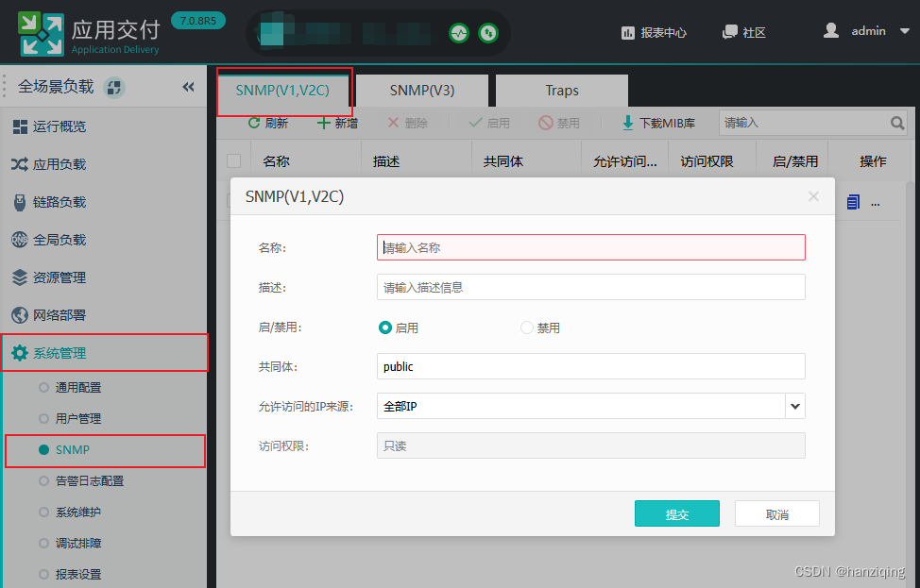Open 应用负载 in the sidebar

[104, 164]
